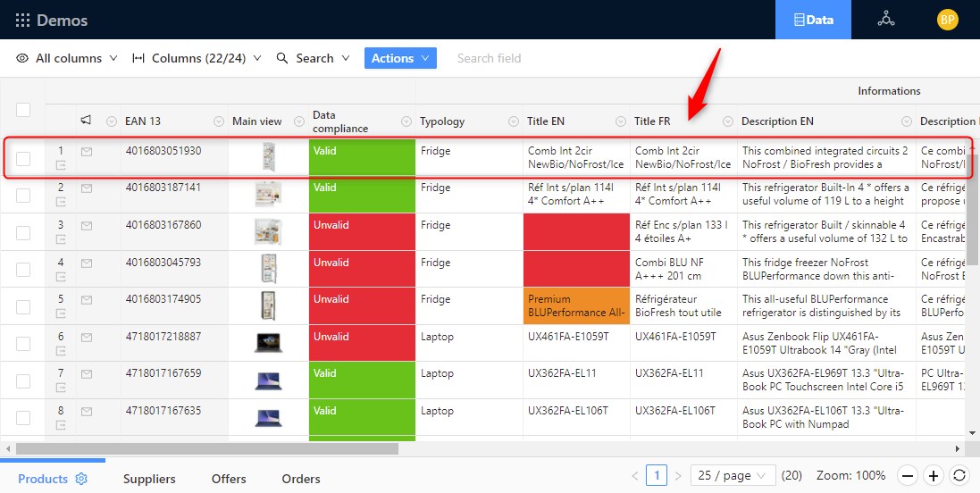Open row 3 using its expand arrow icon
Viewport: 980px width, 493px height.
[62, 239]
